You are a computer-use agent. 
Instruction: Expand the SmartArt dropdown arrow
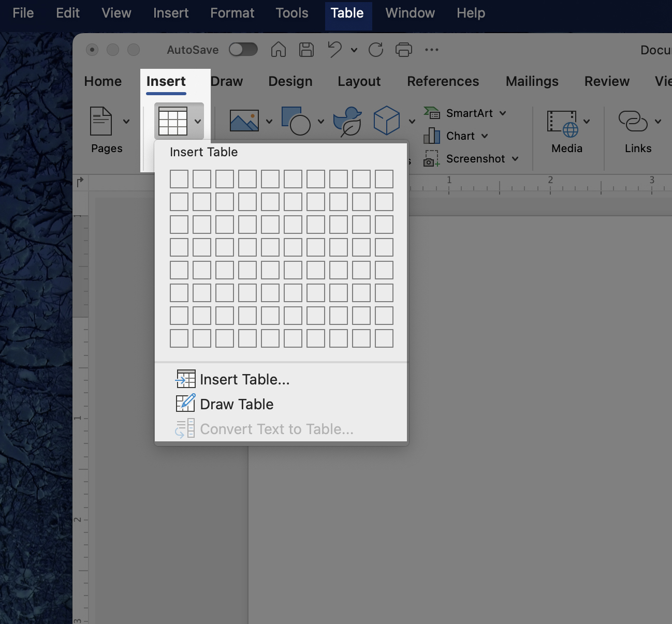(x=503, y=113)
